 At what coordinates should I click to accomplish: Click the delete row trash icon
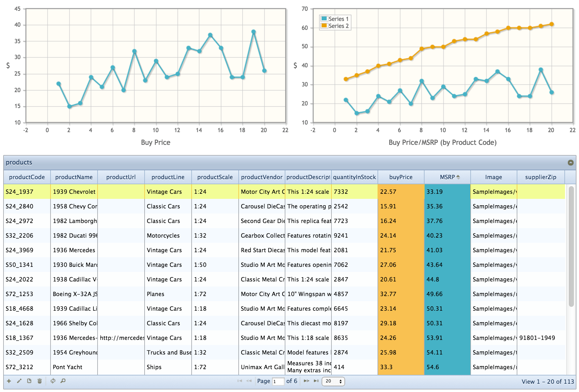coord(39,381)
